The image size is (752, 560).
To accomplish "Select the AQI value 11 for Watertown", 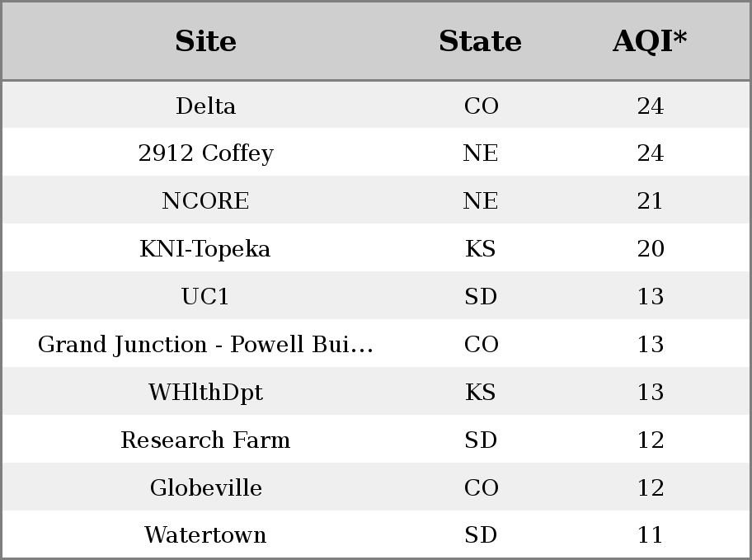I will (x=650, y=535).
